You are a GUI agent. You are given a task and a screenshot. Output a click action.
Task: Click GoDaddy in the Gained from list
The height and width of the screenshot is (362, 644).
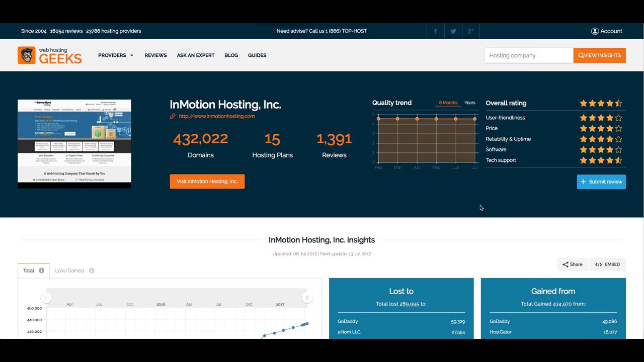[x=500, y=321]
